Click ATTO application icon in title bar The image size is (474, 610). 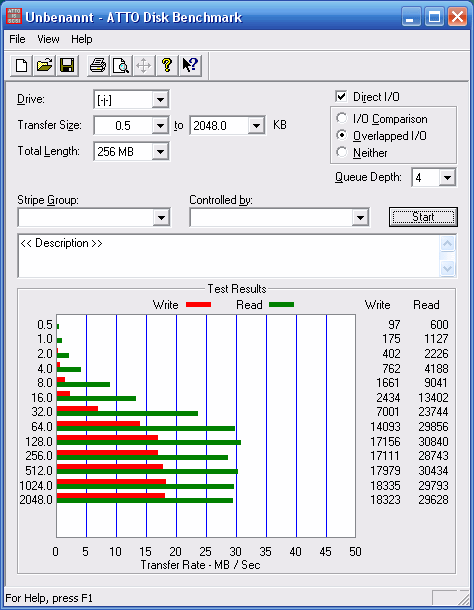[x=14, y=17]
